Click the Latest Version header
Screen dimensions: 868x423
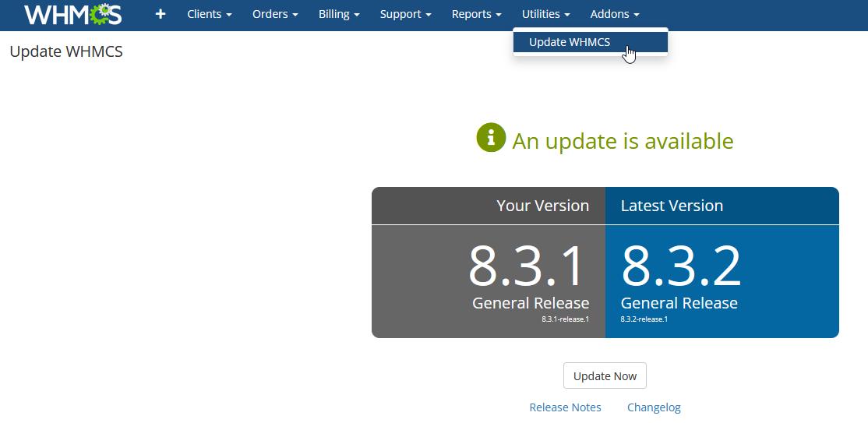(x=672, y=206)
